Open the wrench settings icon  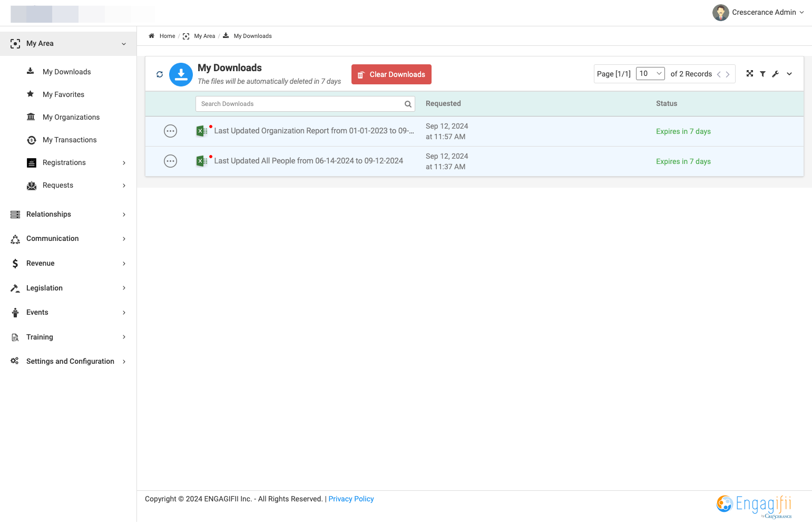click(776, 74)
